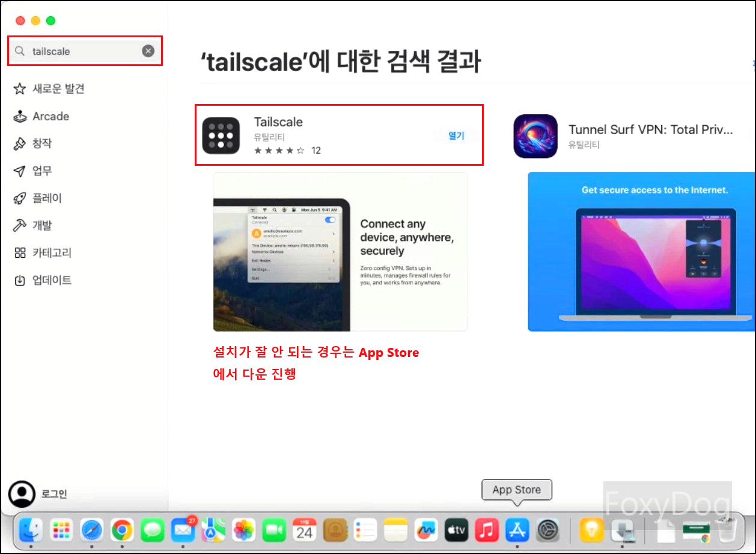Open Notes from the Dock

click(x=395, y=530)
